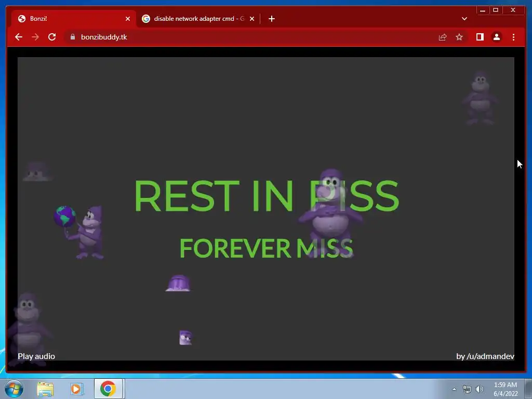Open a new tab with plus button

[271, 19]
